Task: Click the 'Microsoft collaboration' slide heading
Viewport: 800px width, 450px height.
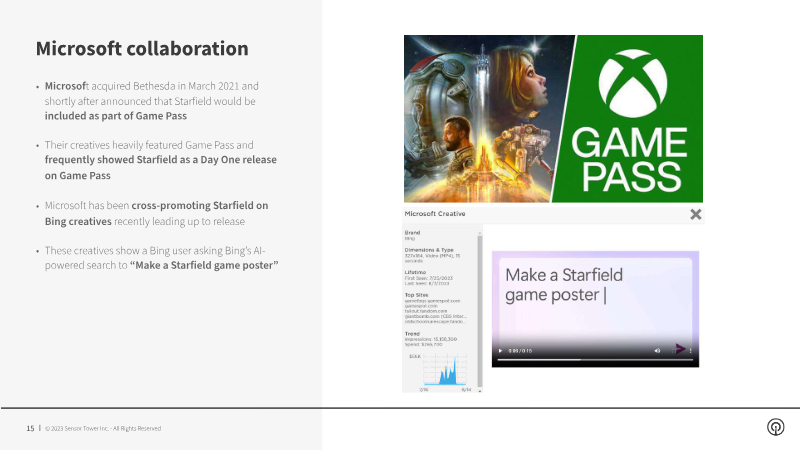Action: (x=142, y=48)
